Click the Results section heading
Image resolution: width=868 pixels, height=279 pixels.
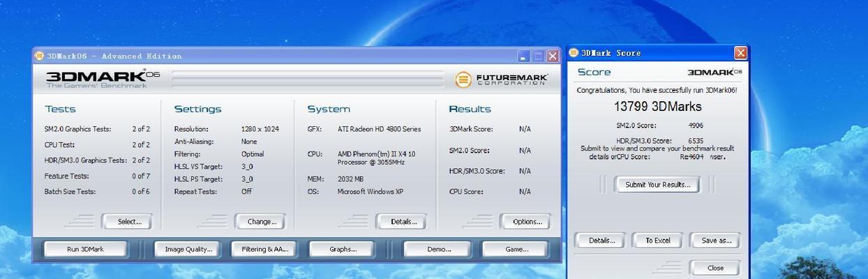click(470, 109)
